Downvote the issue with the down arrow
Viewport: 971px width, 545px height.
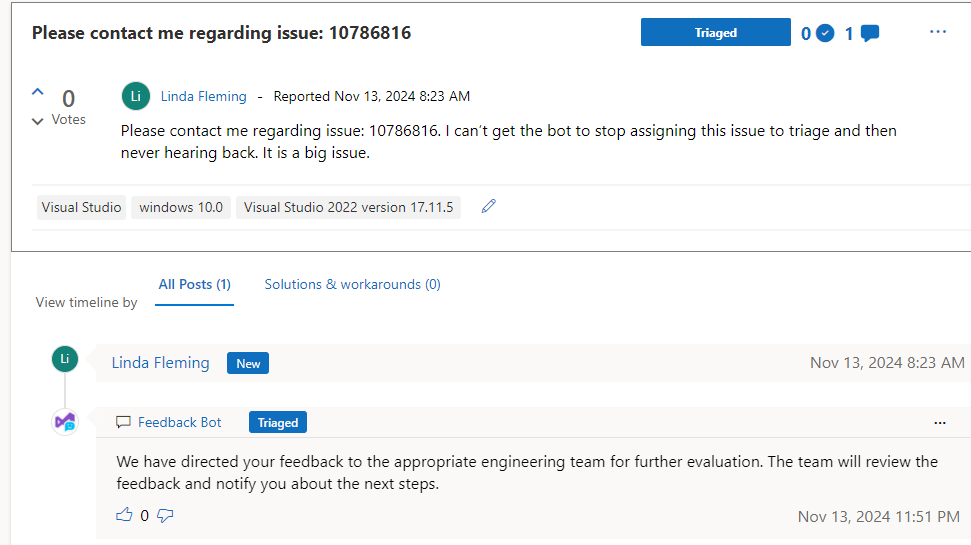38,121
